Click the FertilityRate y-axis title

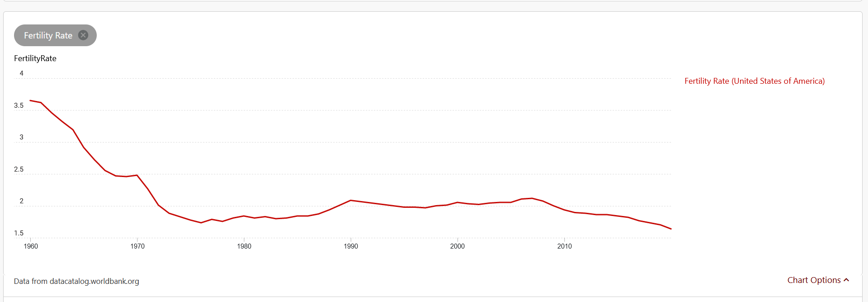pos(35,58)
